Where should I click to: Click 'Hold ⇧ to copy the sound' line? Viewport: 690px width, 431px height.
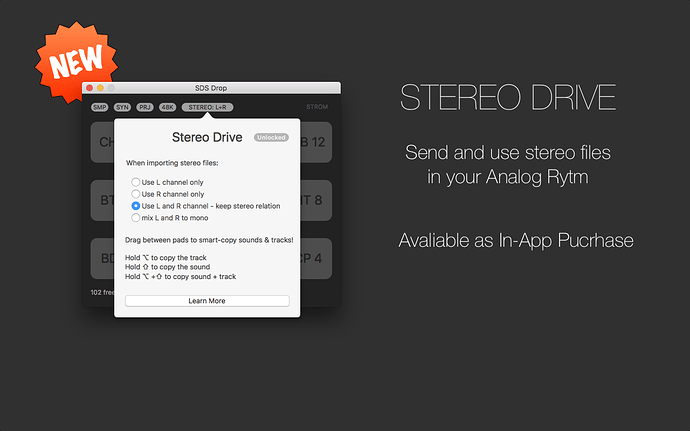pos(167,267)
